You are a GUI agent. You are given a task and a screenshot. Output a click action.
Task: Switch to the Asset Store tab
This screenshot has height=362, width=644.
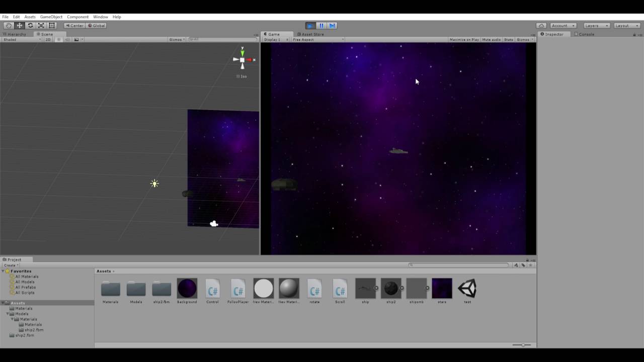click(x=310, y=34)
